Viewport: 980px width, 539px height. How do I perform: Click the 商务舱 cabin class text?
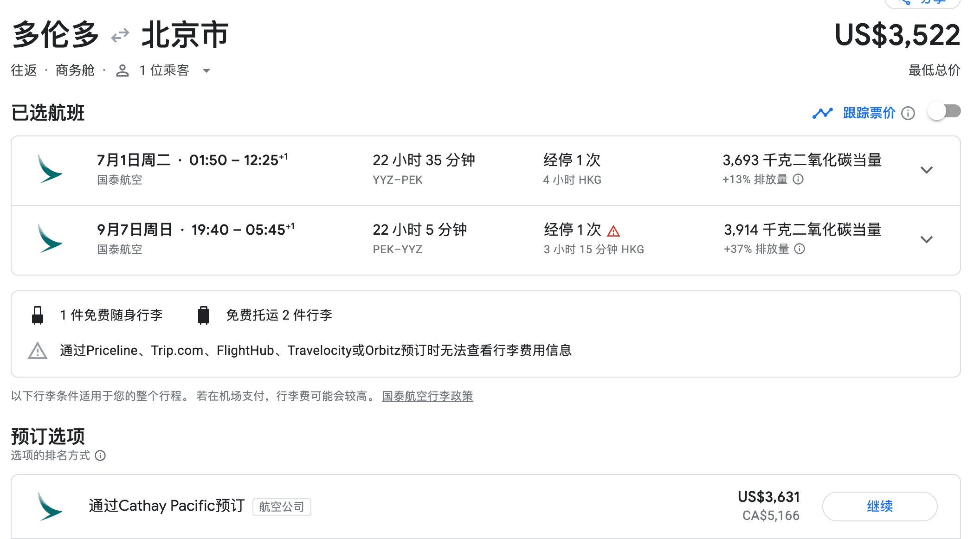(x=75, y=70)
